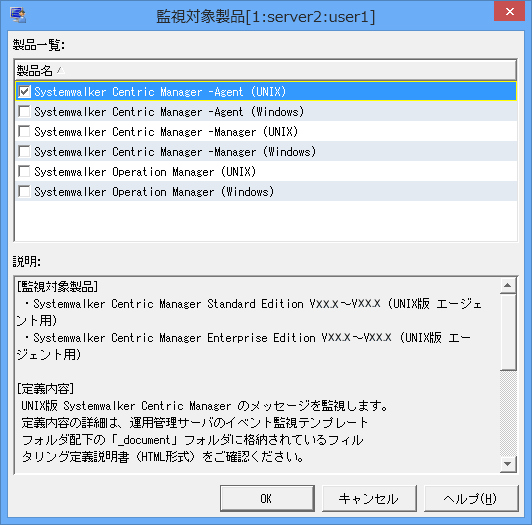Screen dimensions: 532x525
Task: Sort list by 製品名 column header
Action: point(266,71)
